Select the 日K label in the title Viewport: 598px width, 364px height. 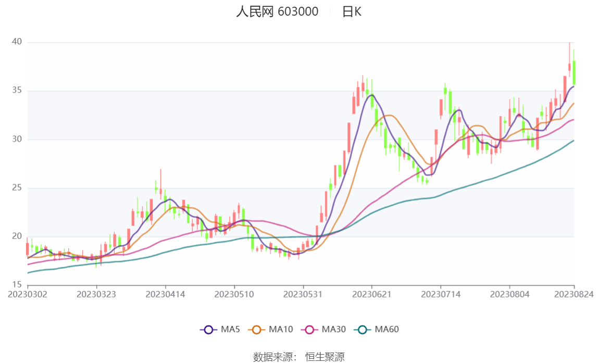click(352, 11)
